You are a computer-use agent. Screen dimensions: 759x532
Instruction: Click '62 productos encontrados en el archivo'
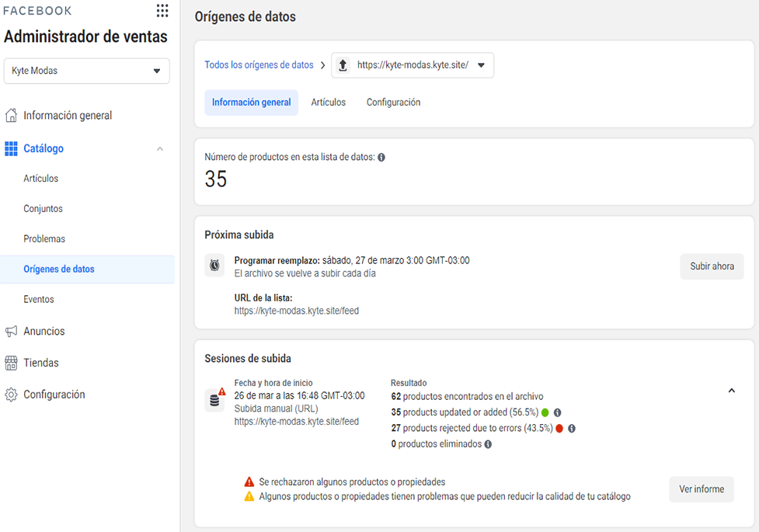467,396
